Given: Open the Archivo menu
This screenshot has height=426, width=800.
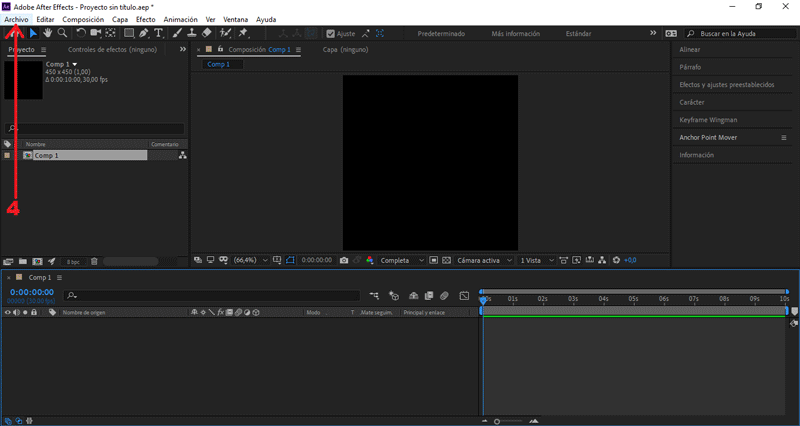Looking at the screenshot, I should 16,19.
